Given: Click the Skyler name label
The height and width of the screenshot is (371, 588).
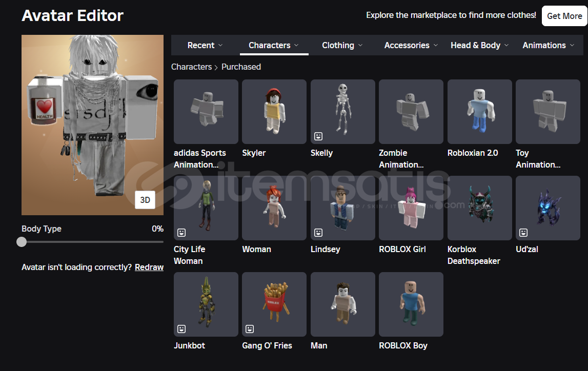Looking at the screenshot, I should [x=254, y=153].
